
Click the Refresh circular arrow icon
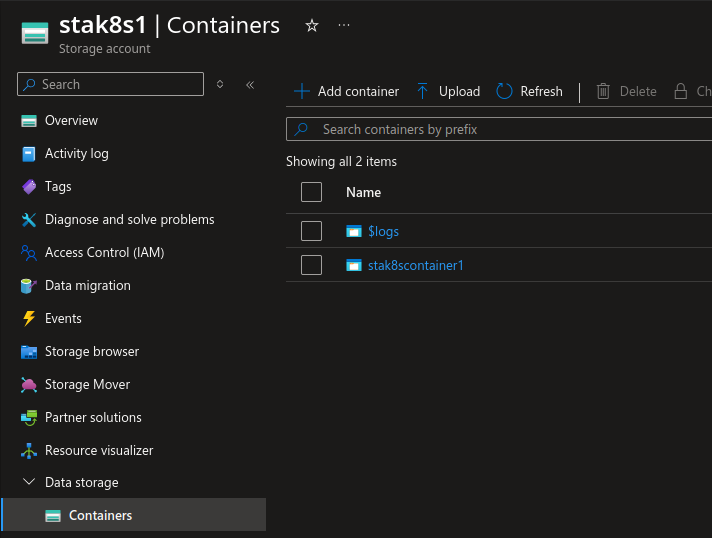(x=504, y=91)
